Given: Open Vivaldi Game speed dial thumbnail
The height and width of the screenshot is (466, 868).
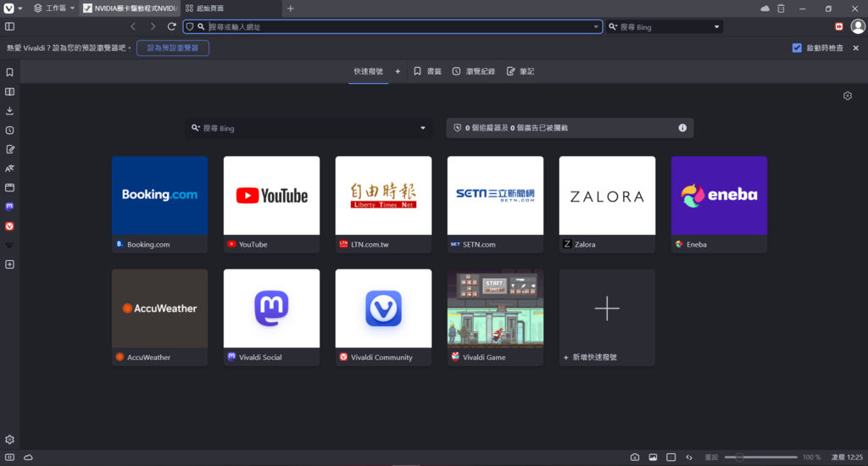Looking at the screenshot, I should click(495, 308).
